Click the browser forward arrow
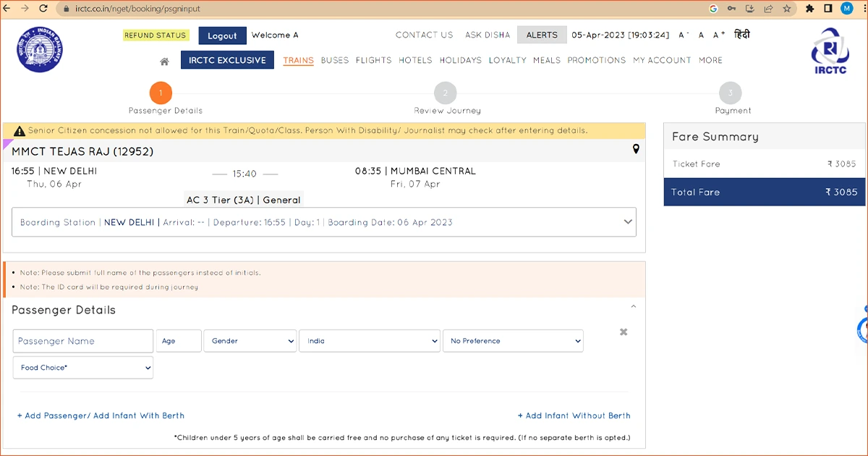This screenshot has height=456, width=868. pyautogui.click(x=26, y=9)
